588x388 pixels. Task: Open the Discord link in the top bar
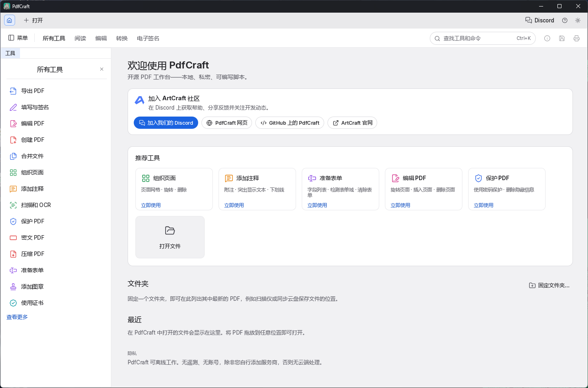[x=539, y=20]
